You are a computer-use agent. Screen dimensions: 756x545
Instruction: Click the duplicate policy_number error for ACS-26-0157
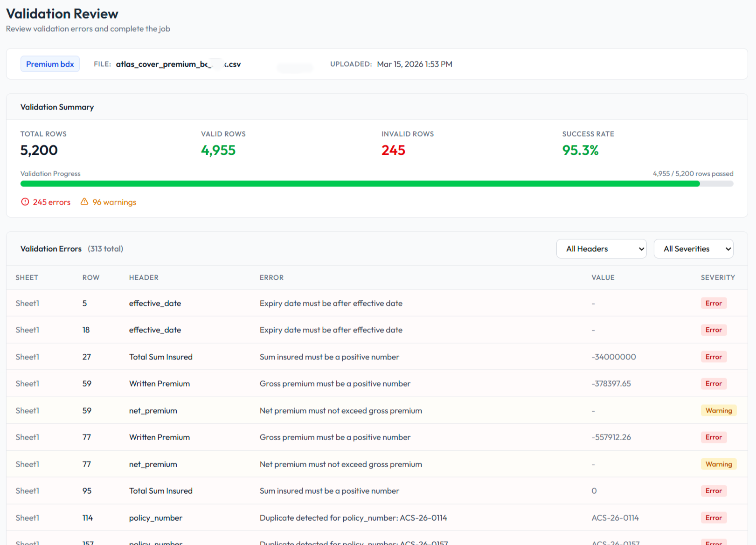354,542
